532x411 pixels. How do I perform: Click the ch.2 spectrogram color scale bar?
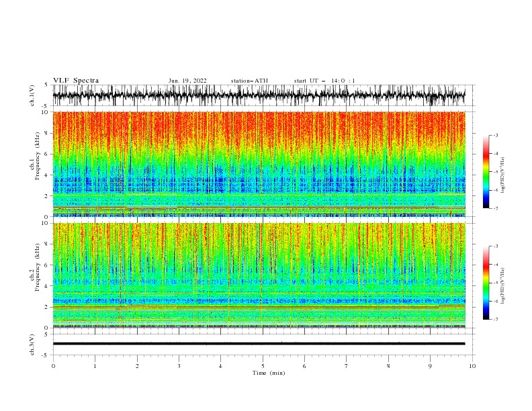(x=486, y=283)
